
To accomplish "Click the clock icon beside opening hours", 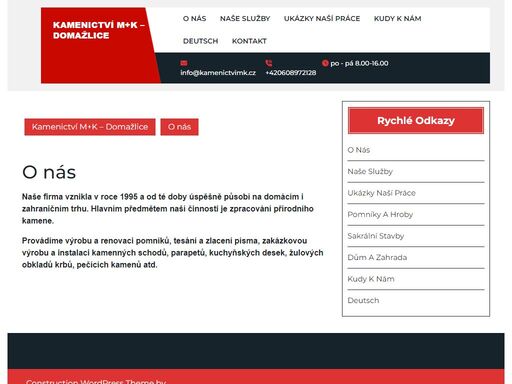I will pos(325,63).
